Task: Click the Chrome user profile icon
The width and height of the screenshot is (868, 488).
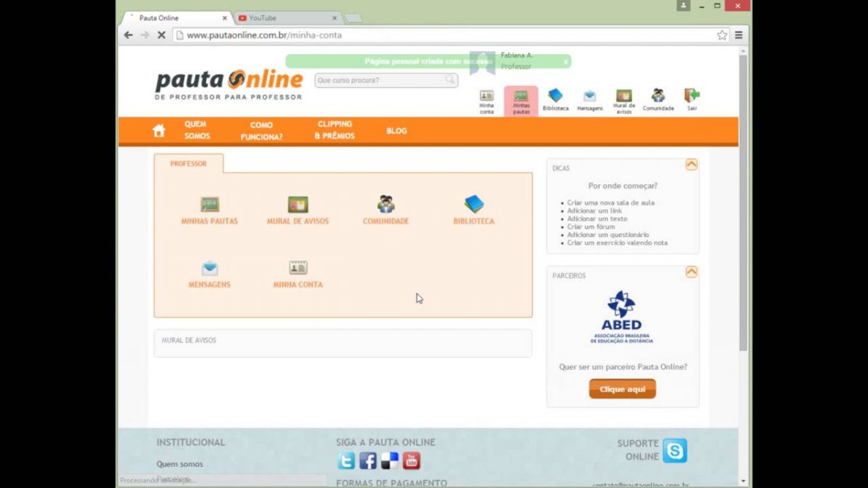Action: (683, 5)
